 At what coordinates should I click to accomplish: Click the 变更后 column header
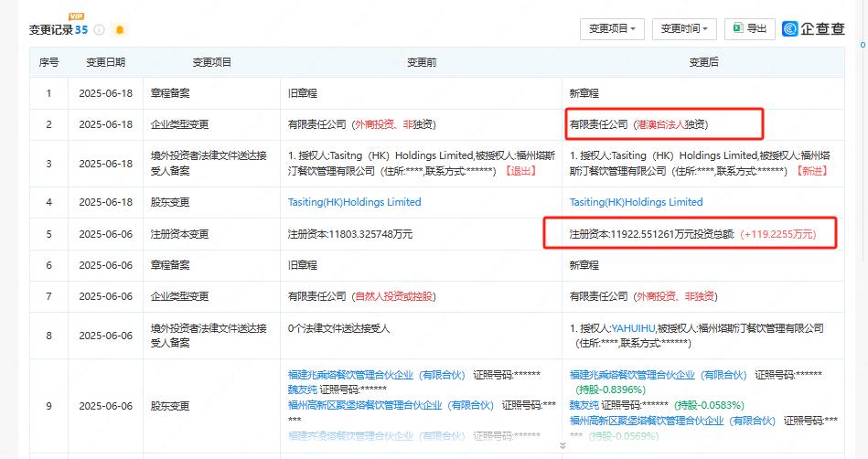tap(703, 62)
